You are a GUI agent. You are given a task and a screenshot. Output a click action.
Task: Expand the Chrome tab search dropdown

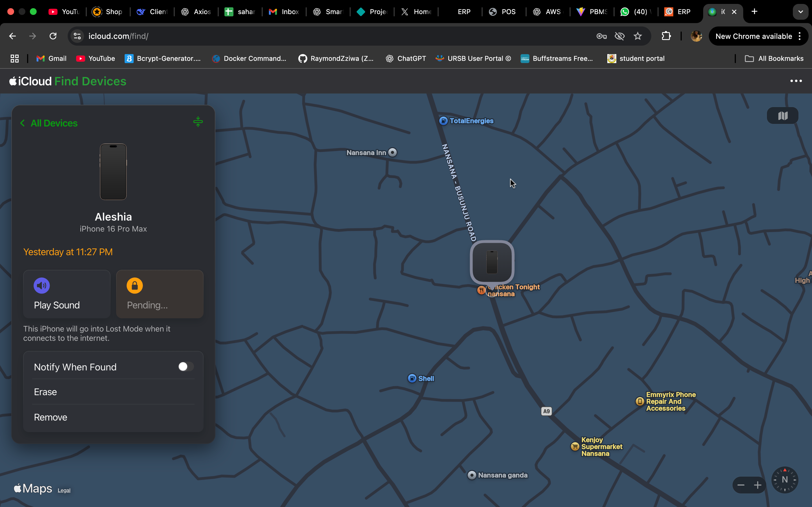click(801, 12)
